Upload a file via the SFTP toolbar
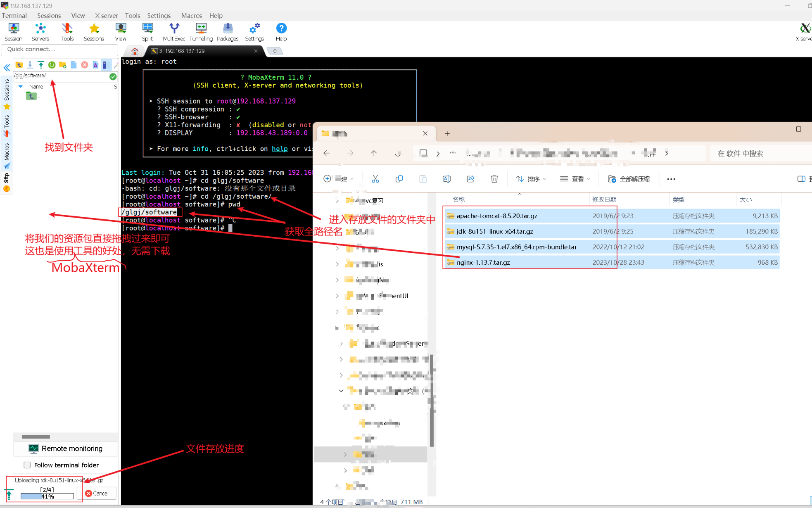 coord(41,65)
